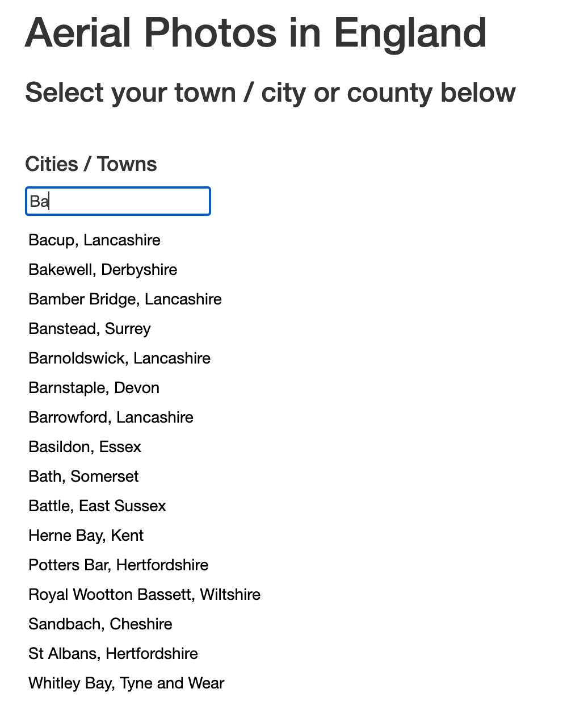Screen dimensions: 588x718
Task: Open Herne Bay, Kent result
Action: [x=86, y=536]
